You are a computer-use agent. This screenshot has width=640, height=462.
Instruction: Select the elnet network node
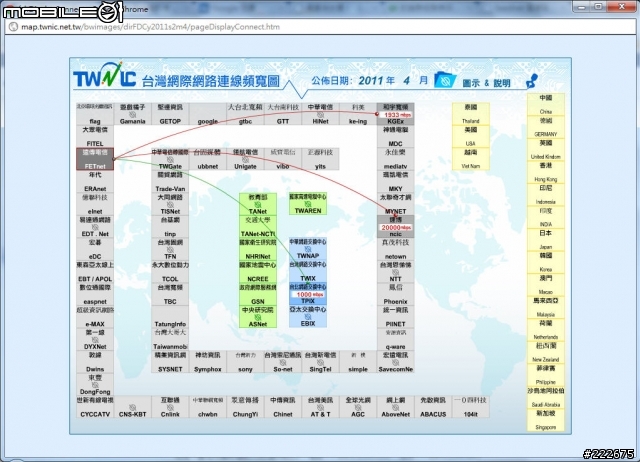pyautogui.click(x=95, y=204)
